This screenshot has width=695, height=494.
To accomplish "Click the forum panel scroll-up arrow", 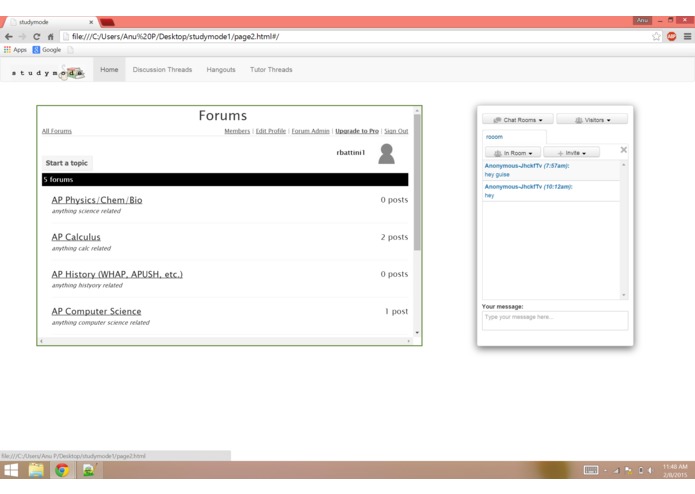I will tap(417, 110).
